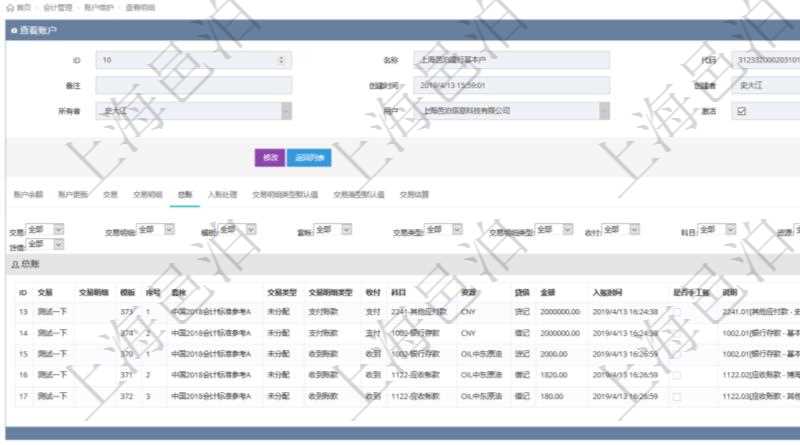Click the home icon in the breadcrumb
This screenshot has width=800, height=445.
(10, 8)
